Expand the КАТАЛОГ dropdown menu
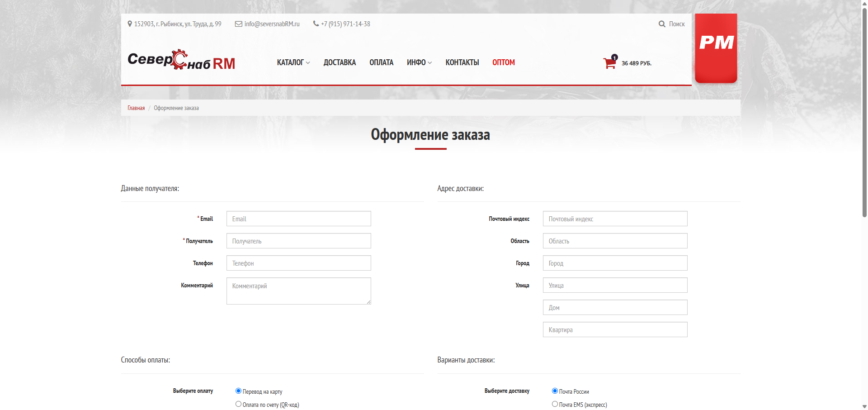Screen dimensions: 868x410 (293, 62)
